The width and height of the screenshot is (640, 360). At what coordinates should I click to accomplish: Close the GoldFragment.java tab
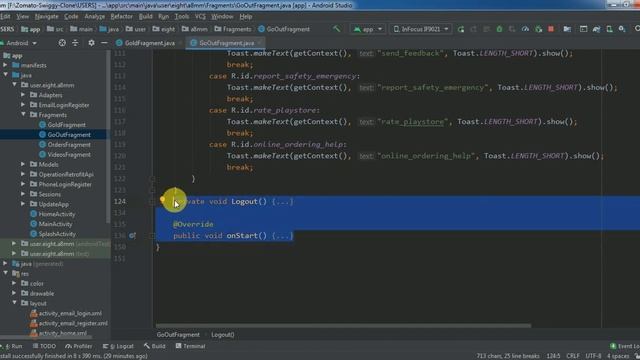click(x=180, y=43)
